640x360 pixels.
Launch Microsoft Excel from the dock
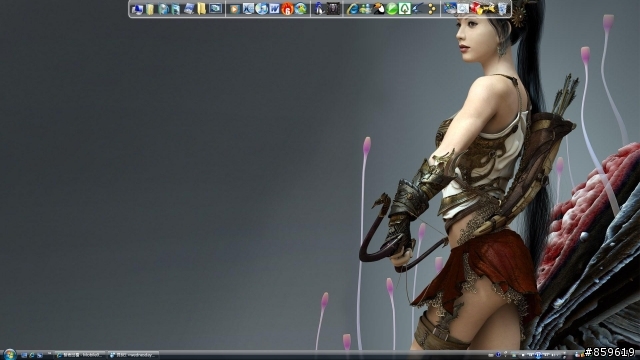click(248, 9)
